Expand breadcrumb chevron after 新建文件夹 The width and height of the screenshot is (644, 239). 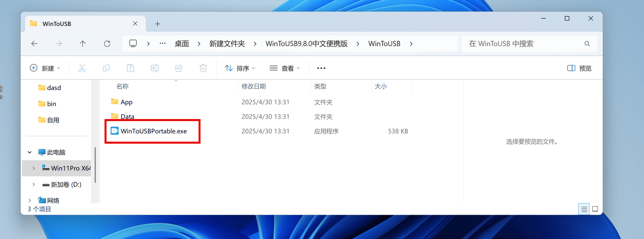tap(255, 44)
